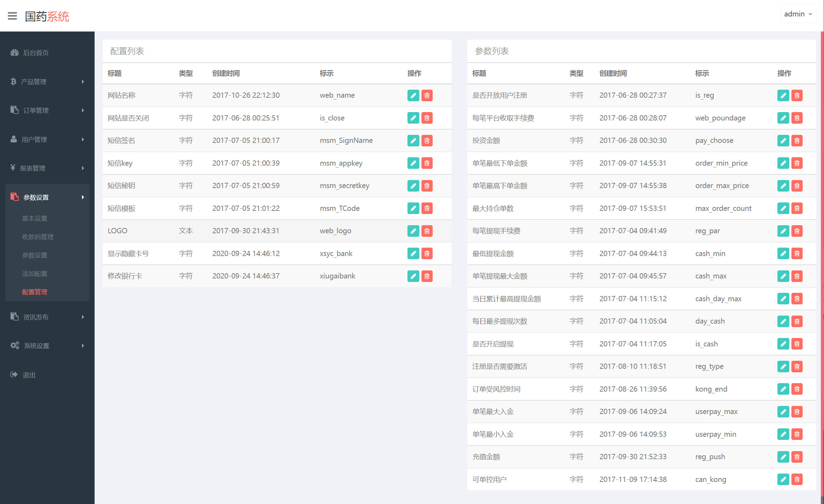Click the 参数列表 panel heading
This screenshot has height=504, width=824.
tap(492, 51)
